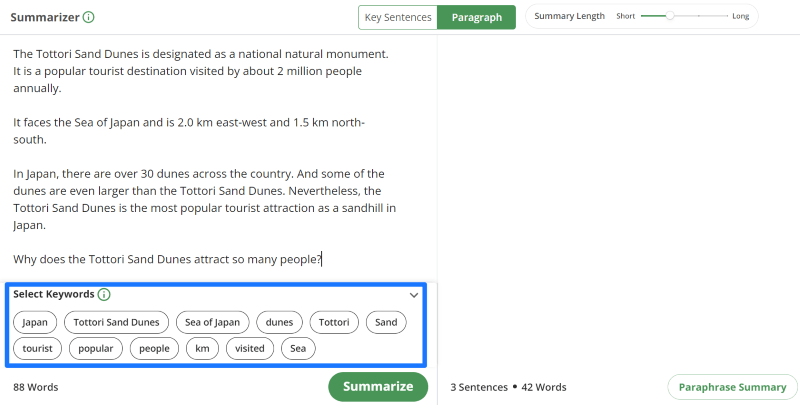Screen dimensions: 800x405
Task: Pick the people keyword chip
Action: coord(154,349)
